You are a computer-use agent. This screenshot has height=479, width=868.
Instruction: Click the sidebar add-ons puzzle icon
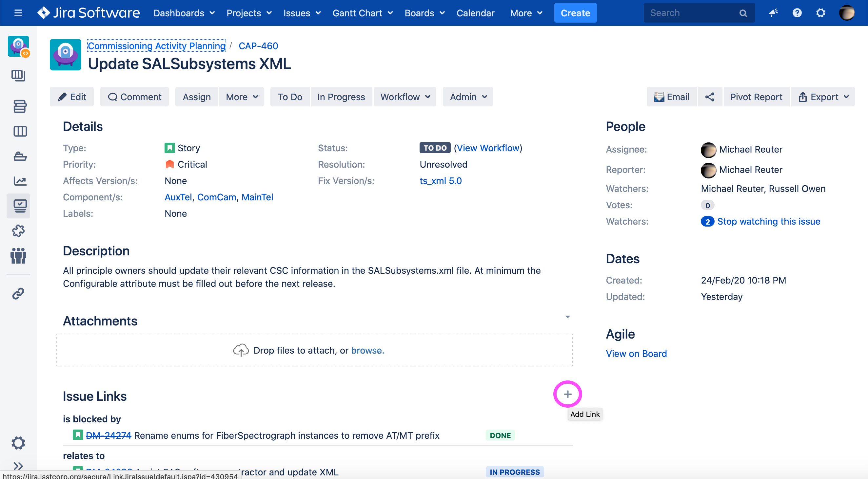19,231
